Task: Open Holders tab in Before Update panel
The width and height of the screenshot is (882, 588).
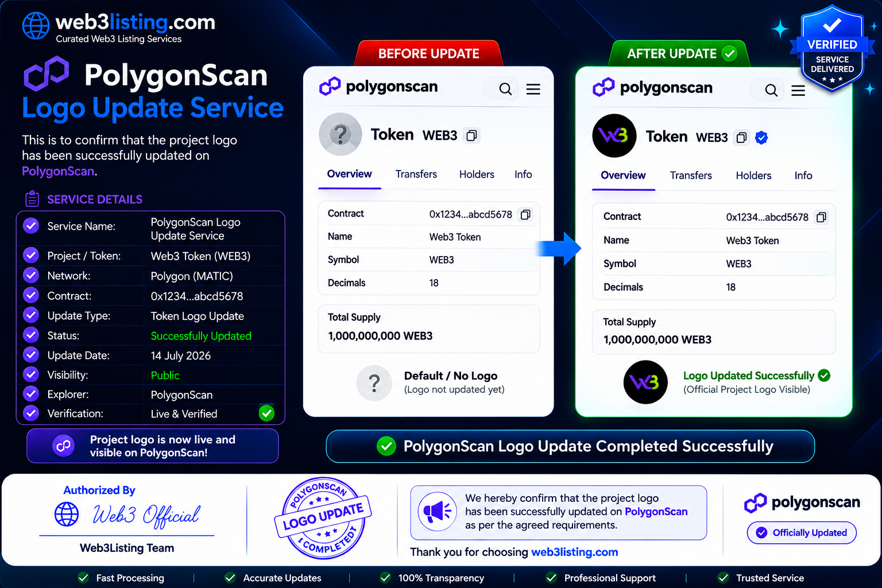Action: pos(477,174)
